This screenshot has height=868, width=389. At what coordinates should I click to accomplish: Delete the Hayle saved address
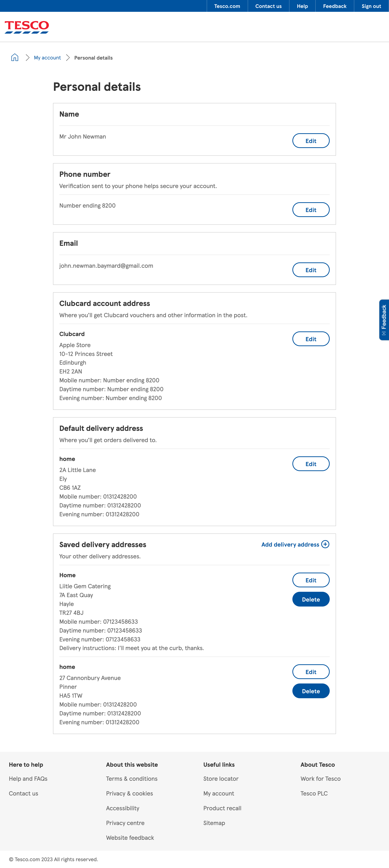coord(311,599)
